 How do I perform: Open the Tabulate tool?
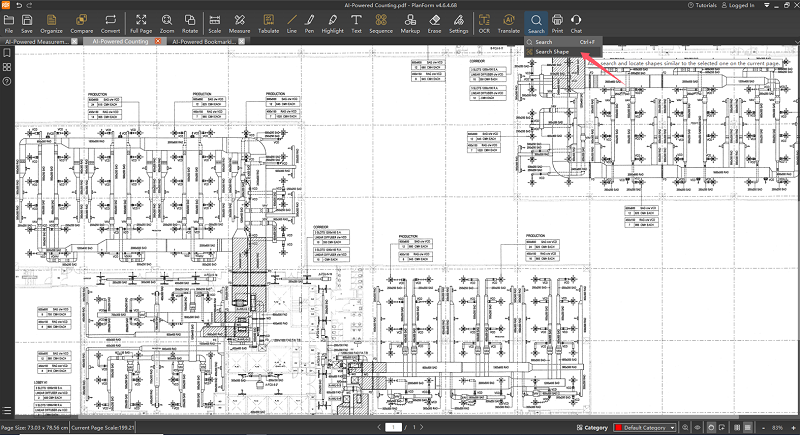pyautogui.click(x=268, y=23)
